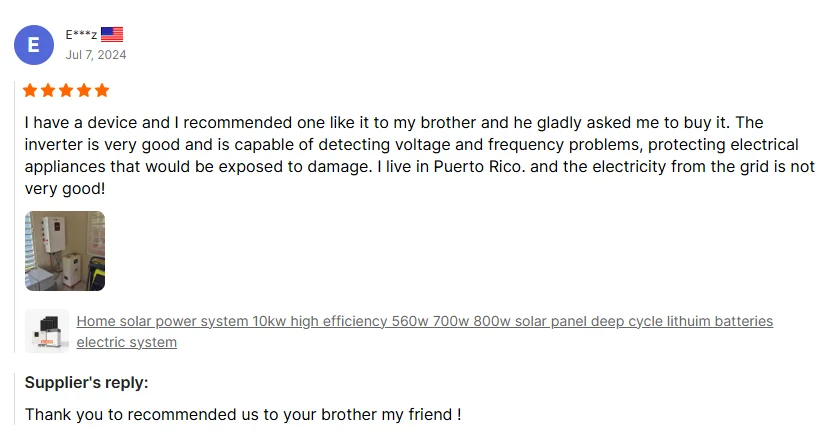Click the United States flag icon
The height and width of the screenshot is (447, 827).
tap(112, 34)
